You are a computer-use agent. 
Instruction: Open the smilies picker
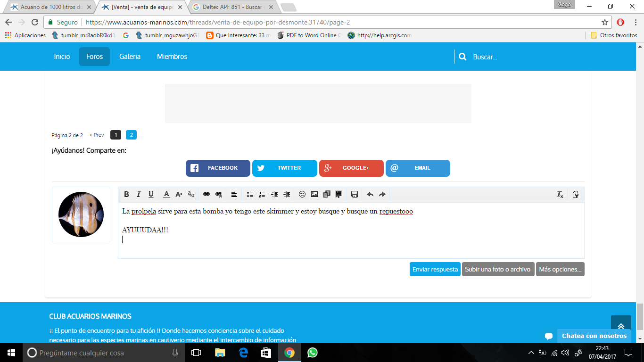point(302,194)
